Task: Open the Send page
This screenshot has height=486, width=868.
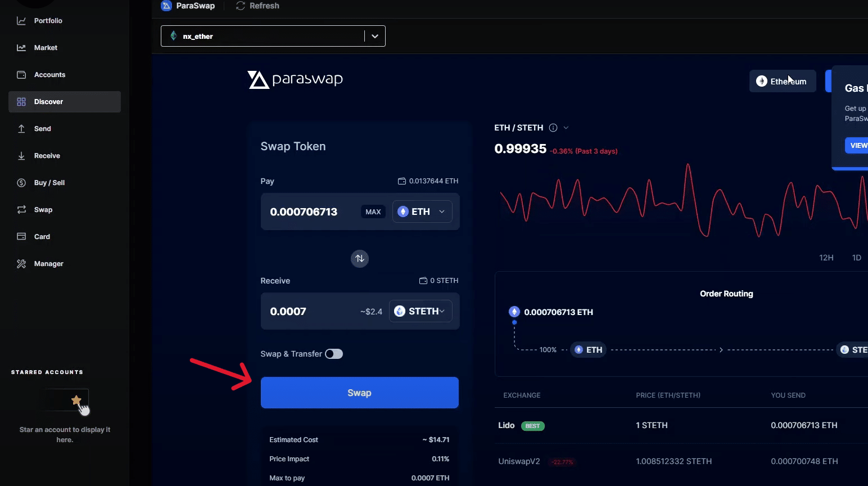Action: [x=42, y=129]
